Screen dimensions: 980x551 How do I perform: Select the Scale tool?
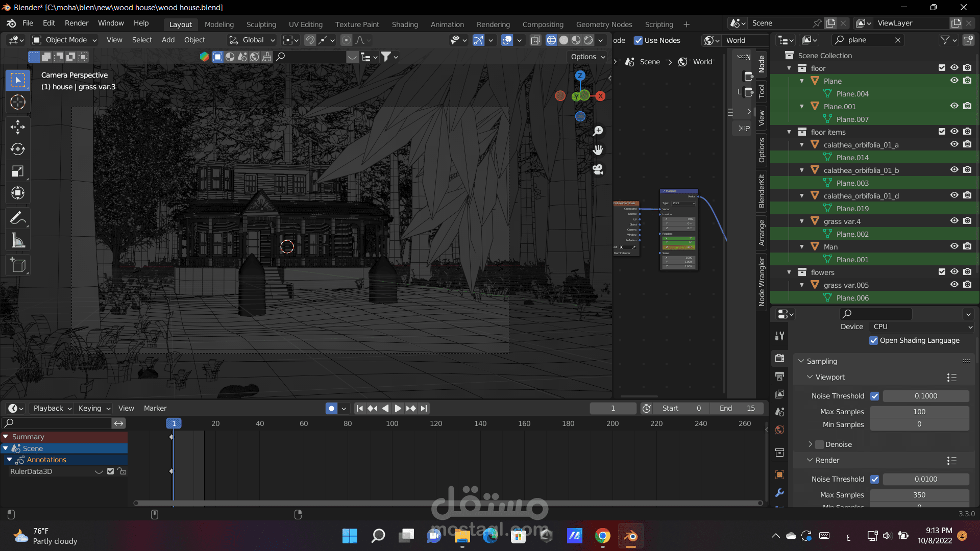[x=18, y=171]
